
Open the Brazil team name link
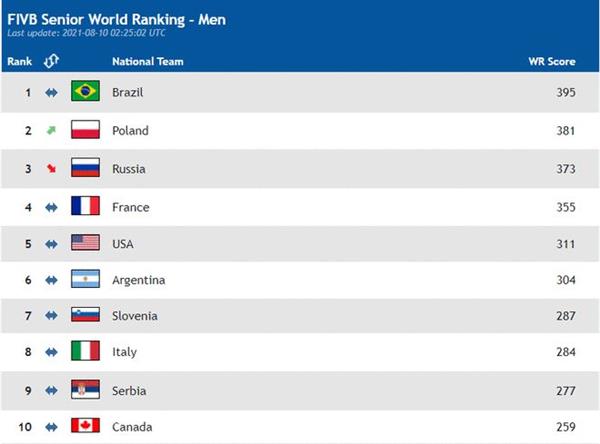click(127, 92)
